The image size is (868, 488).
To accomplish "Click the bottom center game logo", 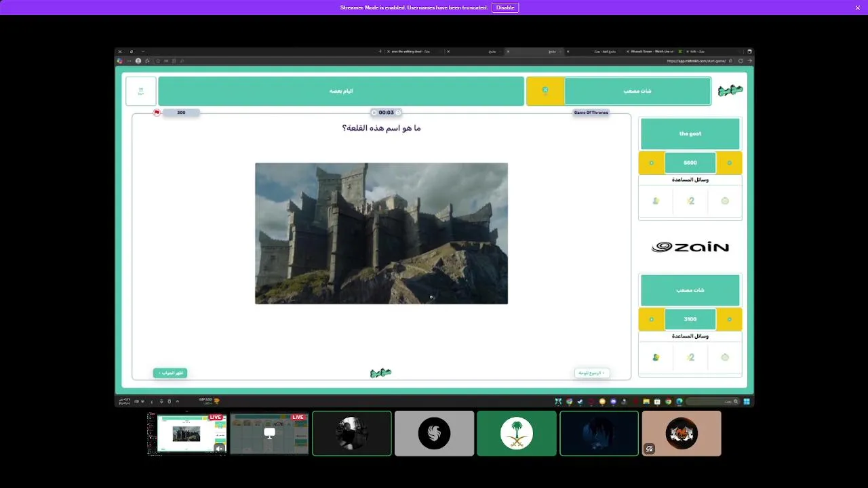I will point(381,373).
